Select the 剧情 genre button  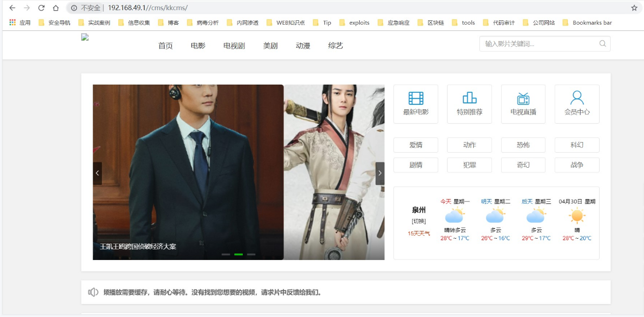coord(416,165)
